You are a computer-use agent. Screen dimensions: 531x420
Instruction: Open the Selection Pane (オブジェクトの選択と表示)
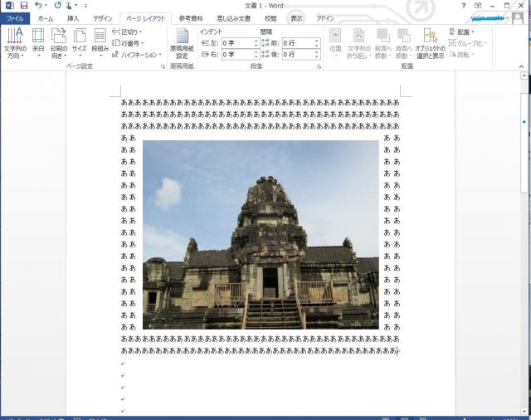click(x=430, y=43)
